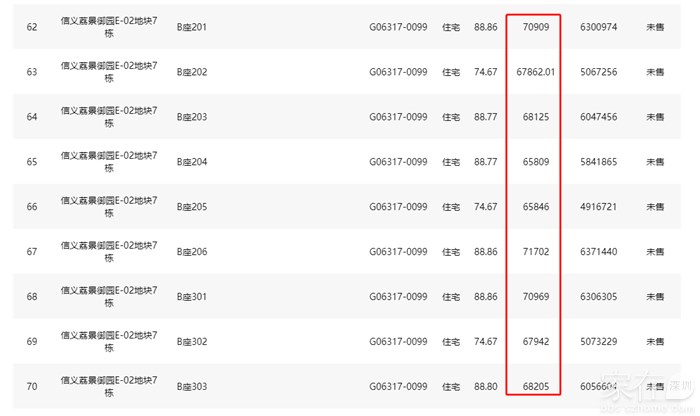Image resolution: width=700 pixels, height=416 pixels.
Task: Select unit B座301 cell
Action: 191,297
